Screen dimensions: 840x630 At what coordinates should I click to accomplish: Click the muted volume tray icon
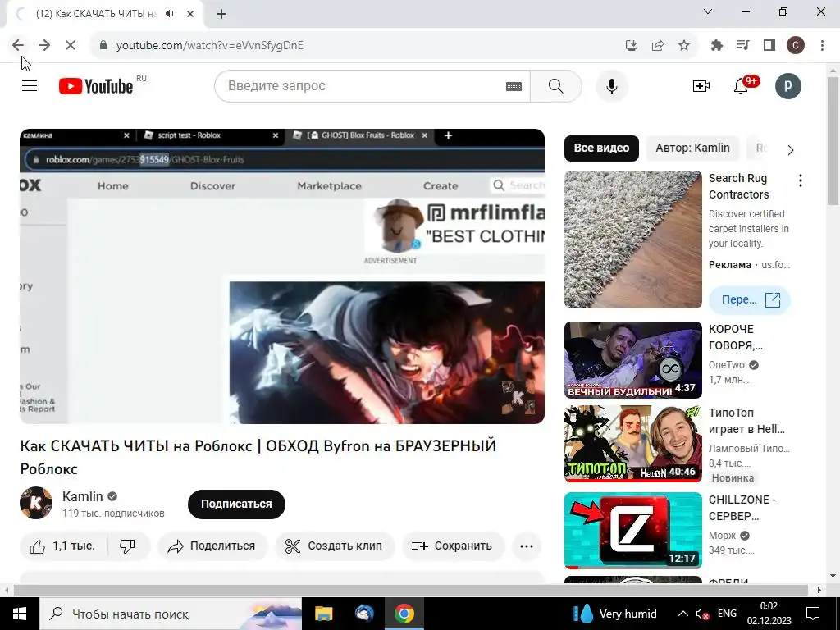click(x=702, y=614)
